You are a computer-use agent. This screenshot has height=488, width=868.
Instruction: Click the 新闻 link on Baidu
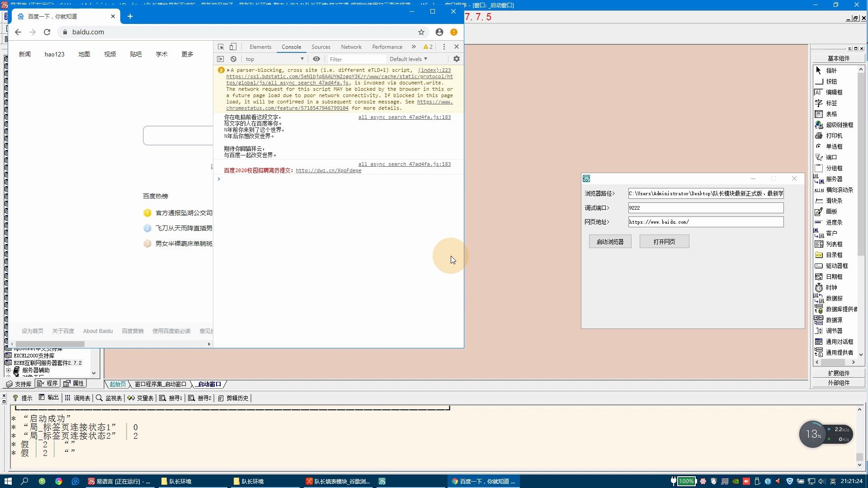click(25, 54)
